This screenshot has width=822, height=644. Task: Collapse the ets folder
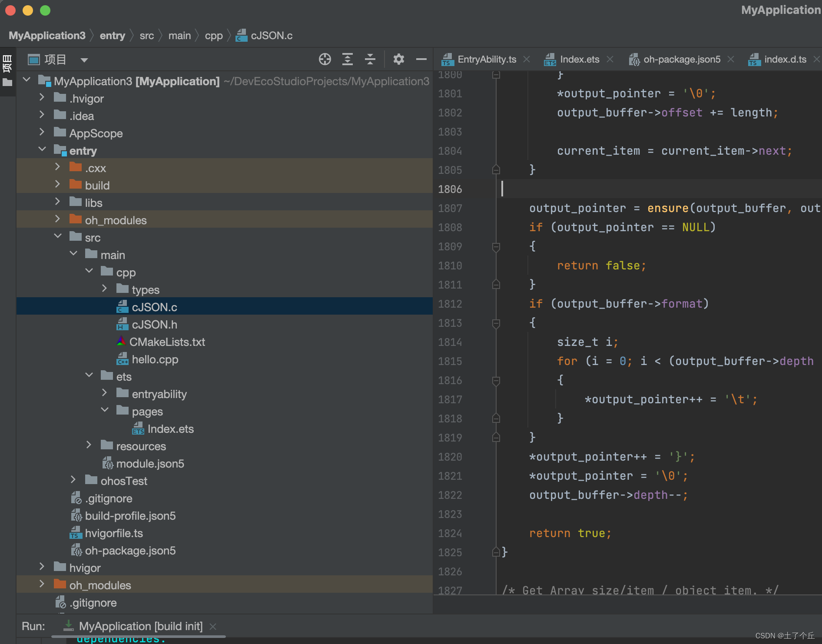coord(89,375)
